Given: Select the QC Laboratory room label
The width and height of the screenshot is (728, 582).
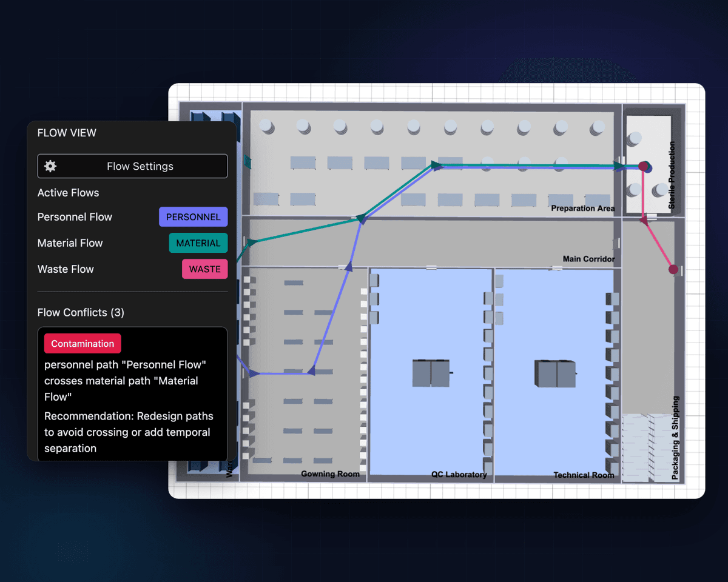Looking at the screenshot, I should point(459,475).
